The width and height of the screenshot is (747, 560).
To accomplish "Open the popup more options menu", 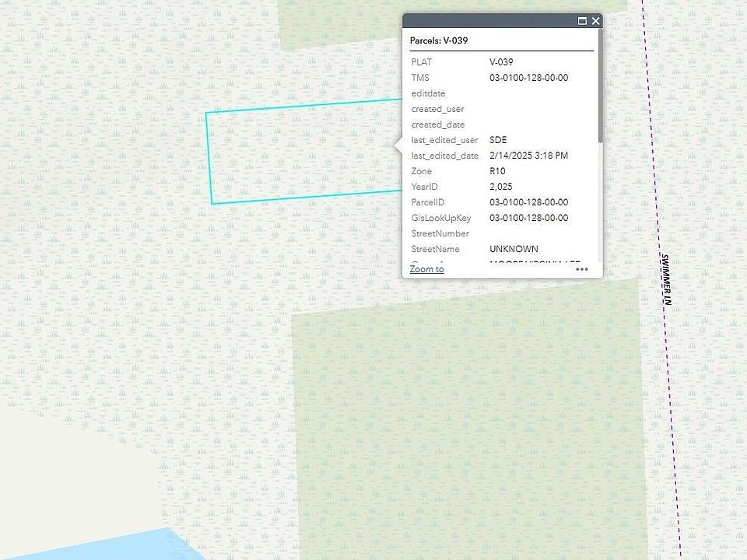I will point(582,269).
